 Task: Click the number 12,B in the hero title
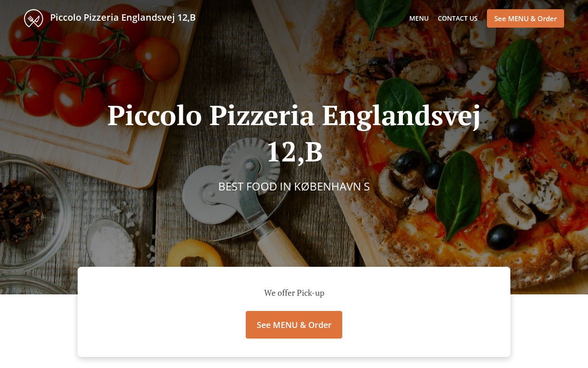[294, 152]
